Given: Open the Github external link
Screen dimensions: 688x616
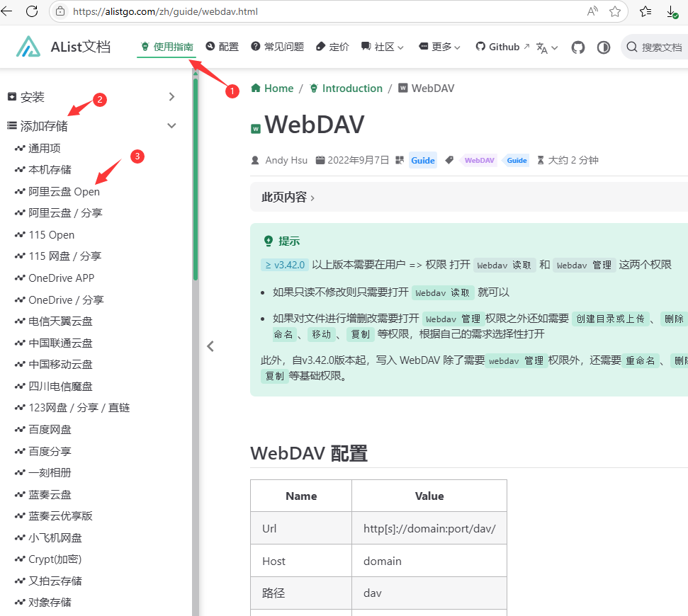Looking at the screenshot, I should (x=502, y=47).
